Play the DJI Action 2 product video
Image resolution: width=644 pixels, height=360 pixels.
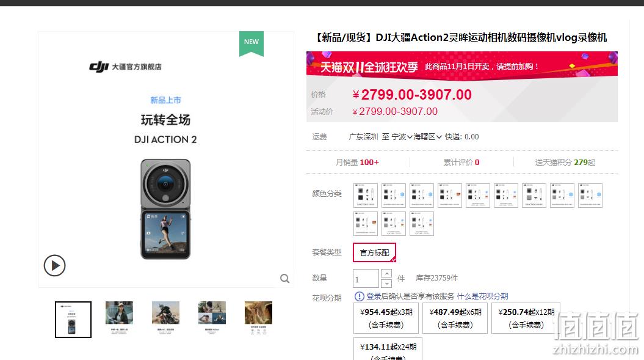point(54,266)
